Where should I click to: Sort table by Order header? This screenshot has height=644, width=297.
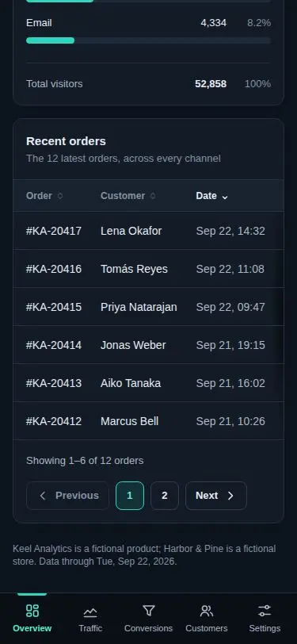coord(39,196)
